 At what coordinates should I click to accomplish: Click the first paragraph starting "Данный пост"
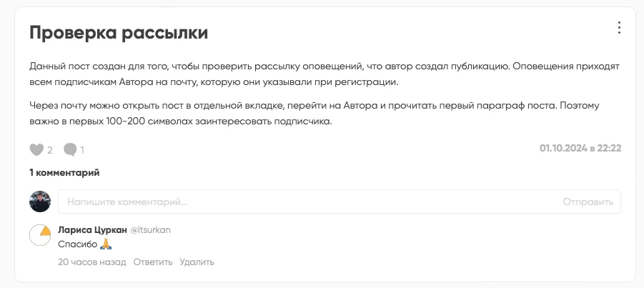tap(322, 74)
